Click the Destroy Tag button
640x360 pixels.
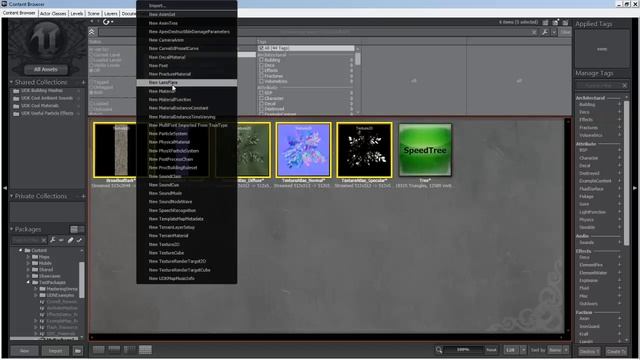(x=589, y=351)
